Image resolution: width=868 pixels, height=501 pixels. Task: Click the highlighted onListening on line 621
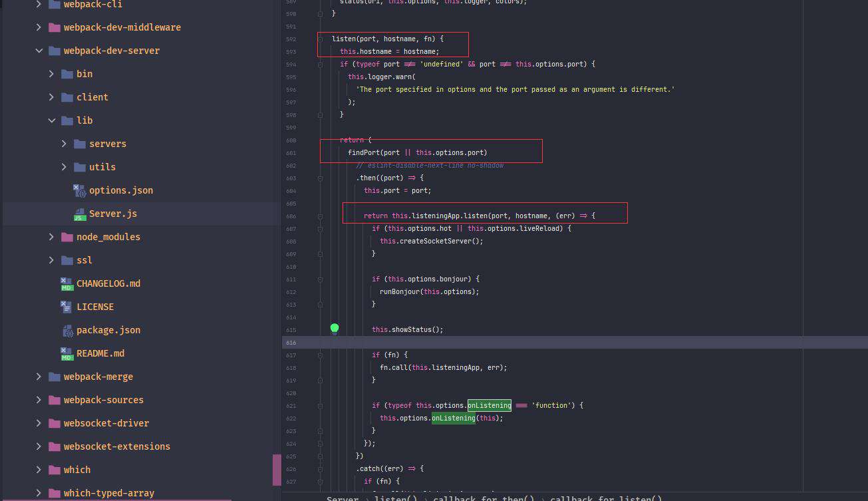click(x=490, y=405)
